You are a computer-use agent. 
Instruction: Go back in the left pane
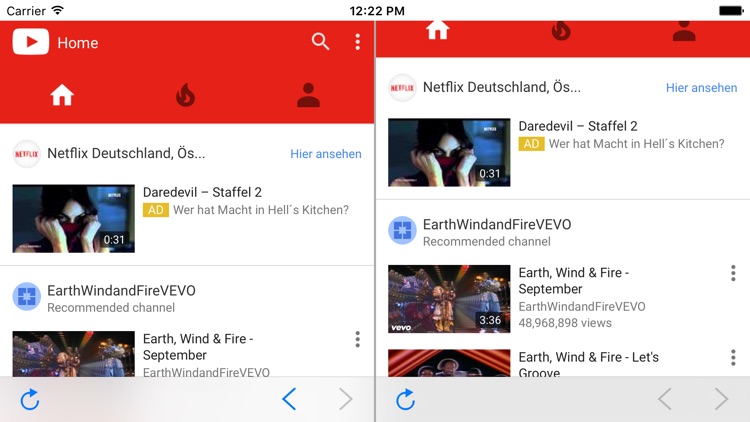tap(289, 399)
